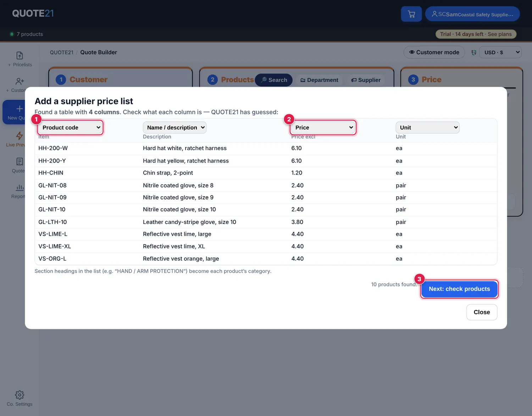
Task: Switch to the Supplier tab
Action: coord(366,80)
